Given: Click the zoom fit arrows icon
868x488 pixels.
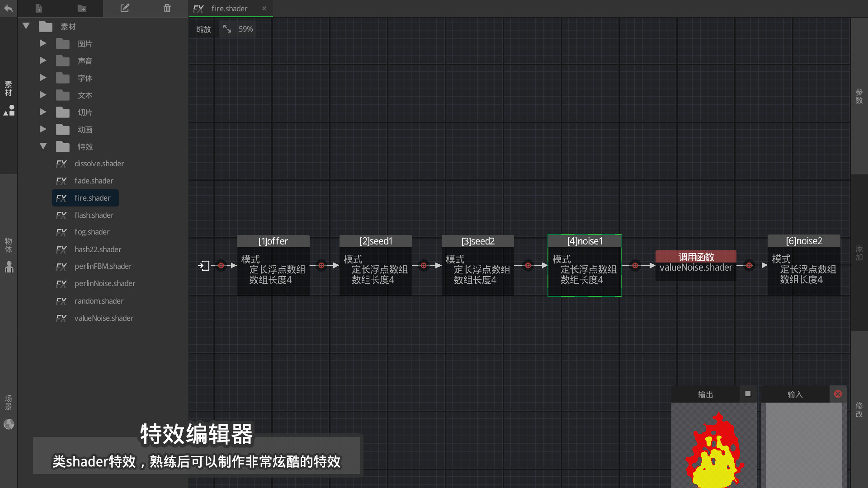Looking at the screenshot, I should coord(227,29).
